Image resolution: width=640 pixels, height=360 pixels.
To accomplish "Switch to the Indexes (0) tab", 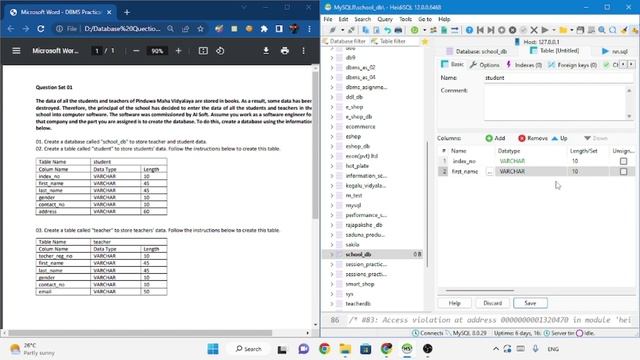I will (x=524, y=65).
